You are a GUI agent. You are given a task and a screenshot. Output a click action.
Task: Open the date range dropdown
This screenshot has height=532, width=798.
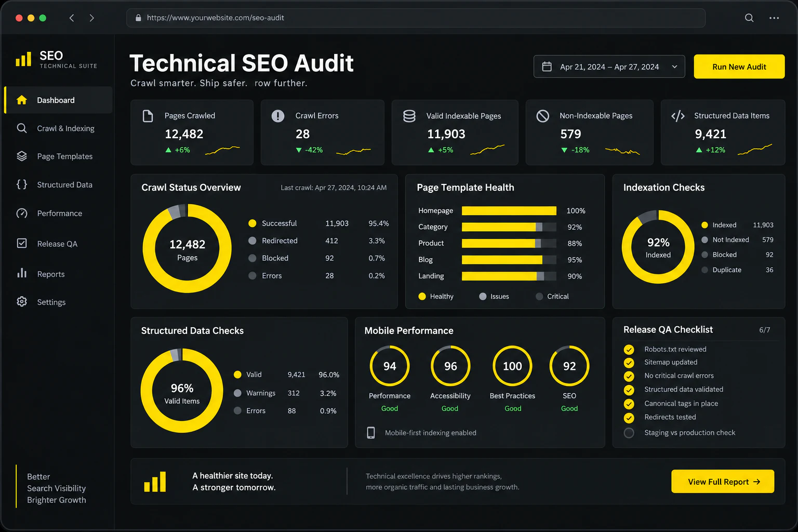[609, 66]
